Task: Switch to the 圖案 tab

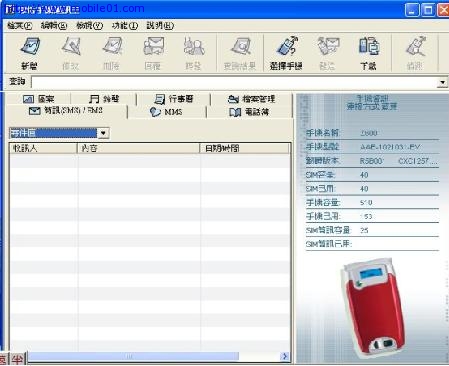Action: (38, 99)
